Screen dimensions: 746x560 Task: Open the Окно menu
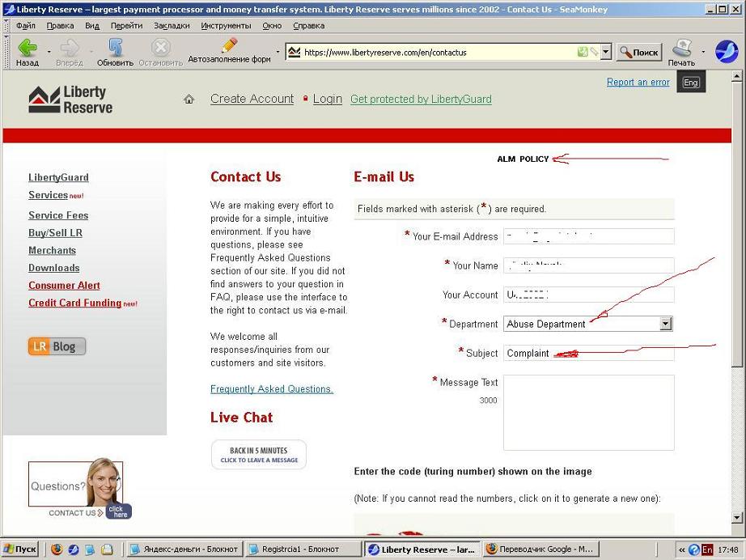click(272, 26)
